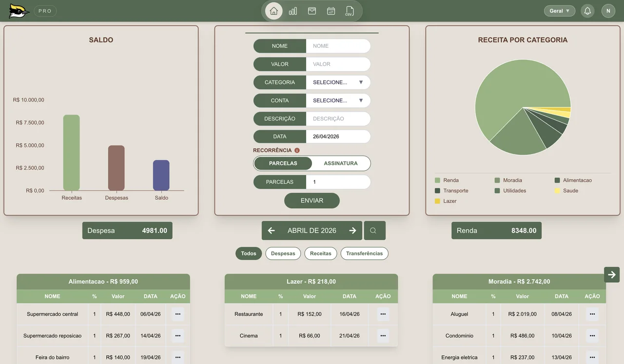Submit the form with Enviar
The width and height of the screenshot is (624, 364).
pos(312,200)
